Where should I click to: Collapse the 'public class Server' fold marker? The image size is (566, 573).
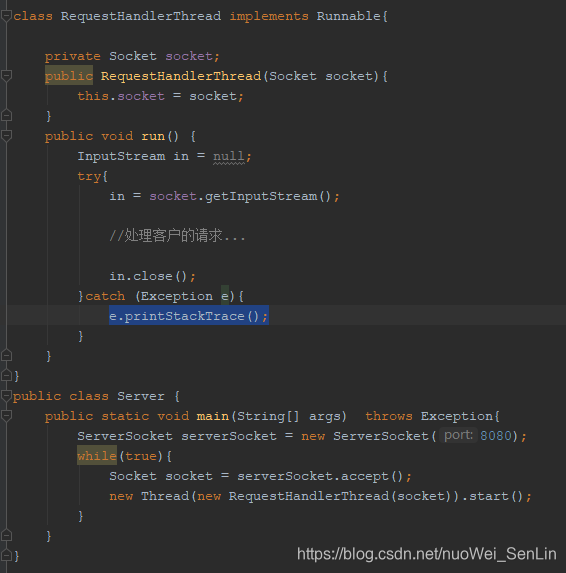coord(6,396)
